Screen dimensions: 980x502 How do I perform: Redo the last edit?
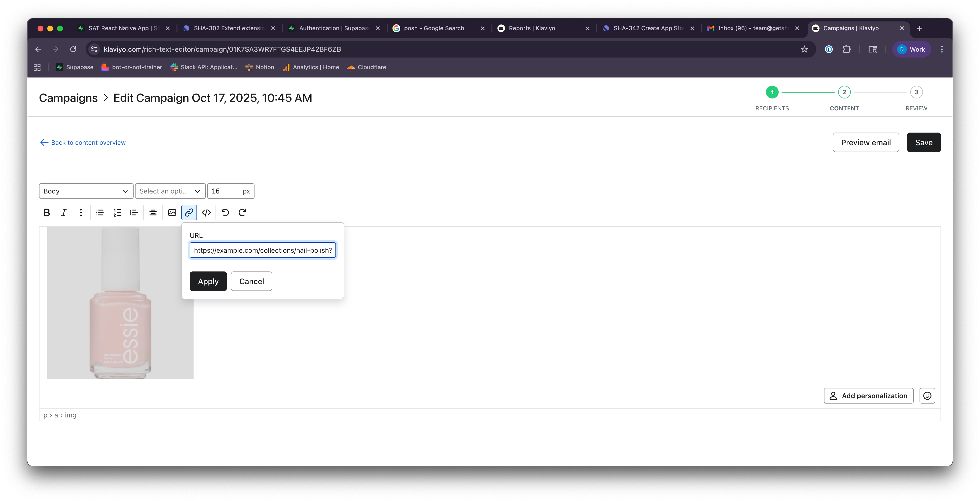pyautogui.click(x=242, y=212)
